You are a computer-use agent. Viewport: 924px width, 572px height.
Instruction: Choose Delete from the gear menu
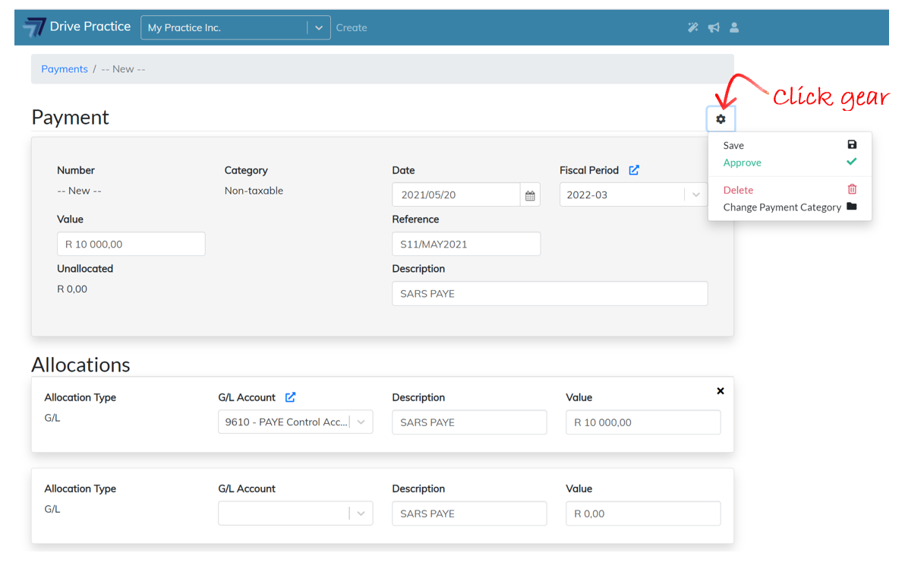point(790,190)
